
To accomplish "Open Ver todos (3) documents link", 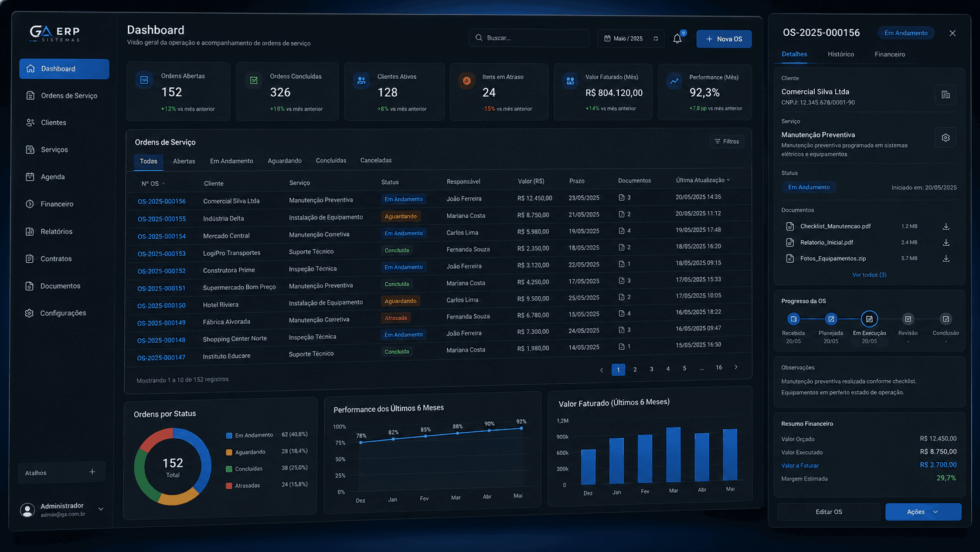I will 869,275.
